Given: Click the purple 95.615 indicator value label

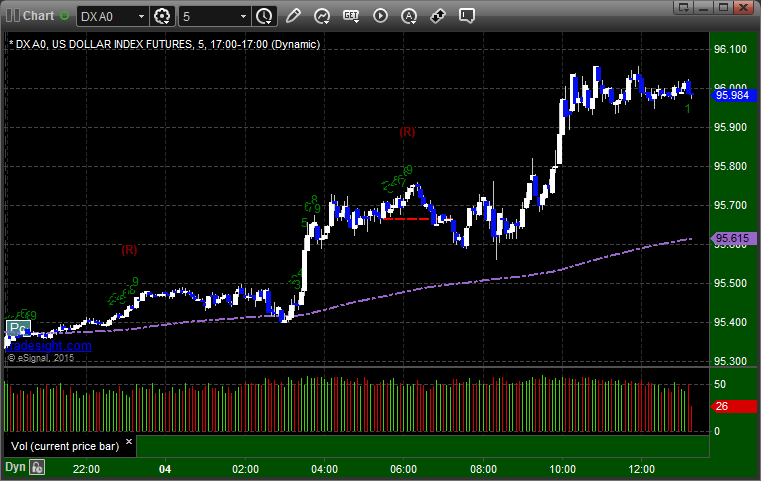Looking at the screenshot, I should [733, 238].
